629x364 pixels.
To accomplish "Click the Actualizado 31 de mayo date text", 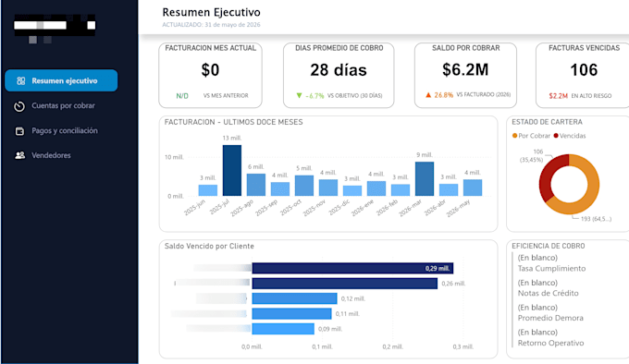I will (211, 25).
